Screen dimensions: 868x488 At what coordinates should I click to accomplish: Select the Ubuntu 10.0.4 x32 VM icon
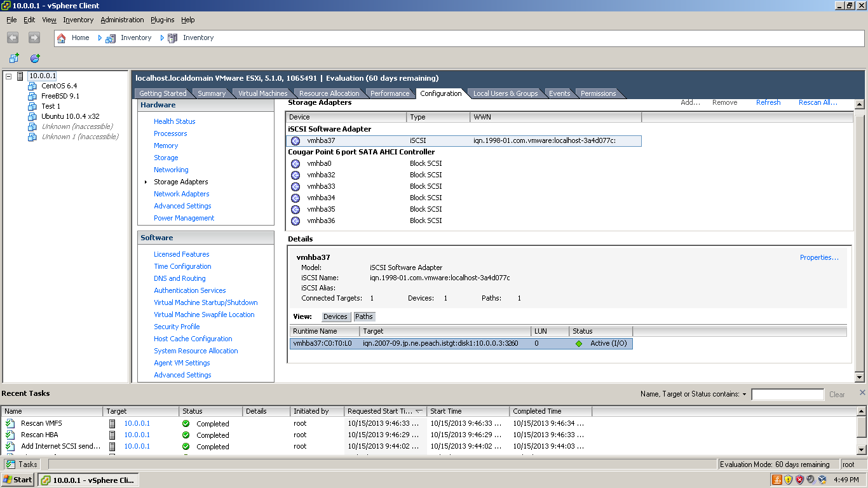[x=32, y=116]
